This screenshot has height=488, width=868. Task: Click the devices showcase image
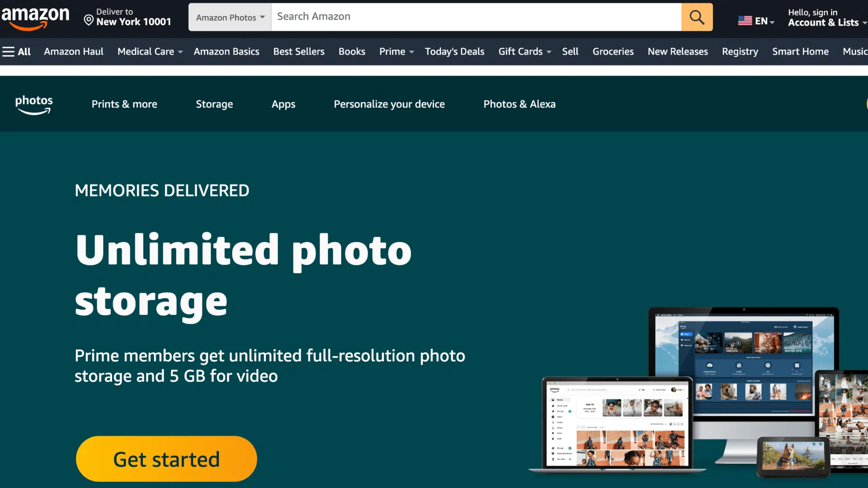698,392
